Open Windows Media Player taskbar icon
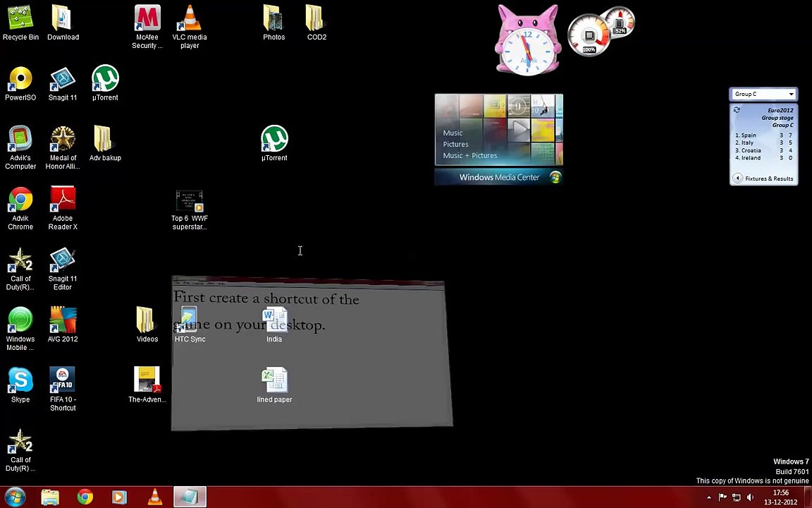 point(119,497)
